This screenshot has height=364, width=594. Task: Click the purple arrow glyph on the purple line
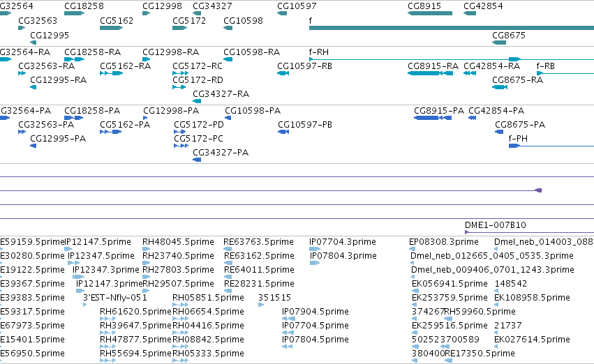[538, 190]
